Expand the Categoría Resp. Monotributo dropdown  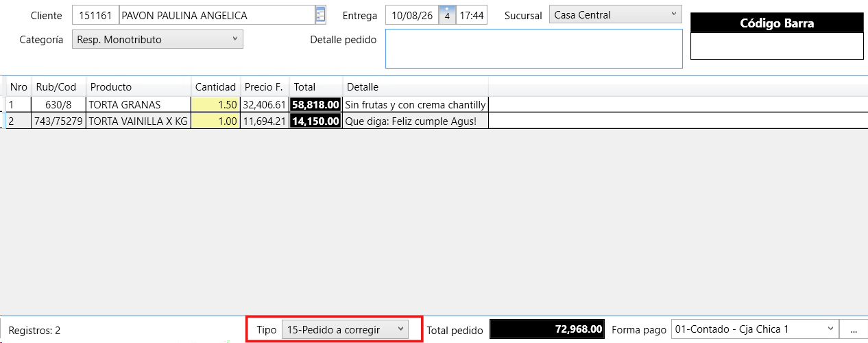157,40
